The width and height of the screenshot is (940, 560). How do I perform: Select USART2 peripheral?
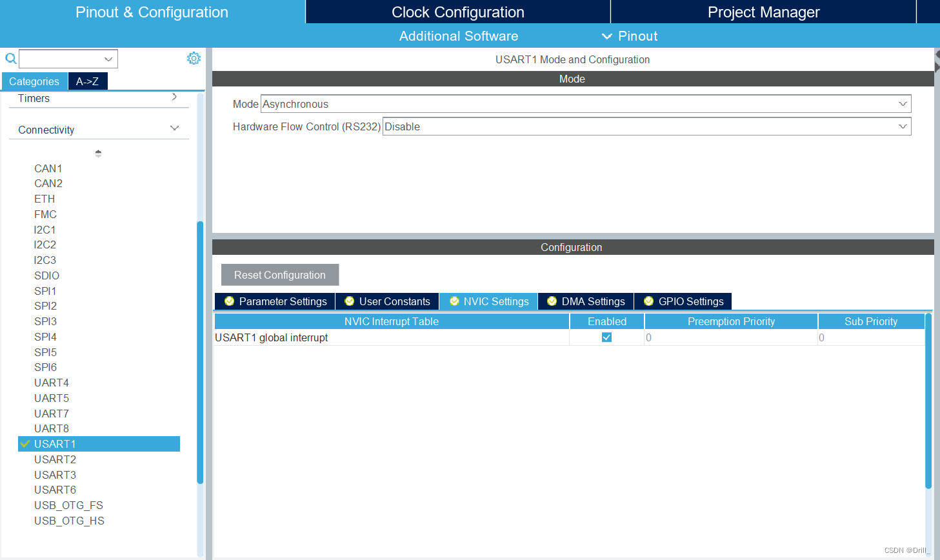point(55,459)
